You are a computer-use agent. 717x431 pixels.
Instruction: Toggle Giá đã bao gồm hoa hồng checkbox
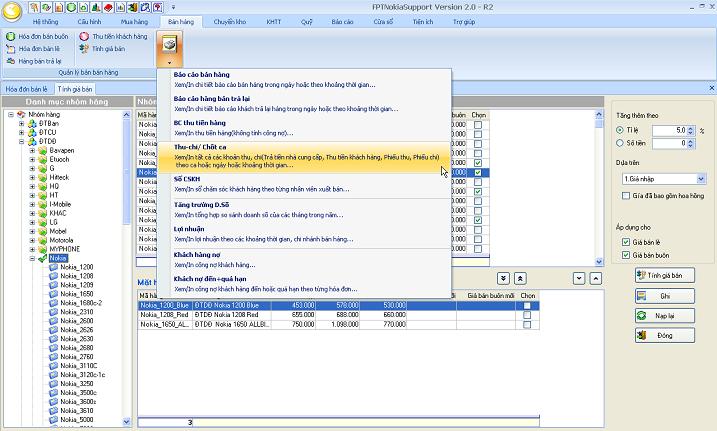(626, 196)
